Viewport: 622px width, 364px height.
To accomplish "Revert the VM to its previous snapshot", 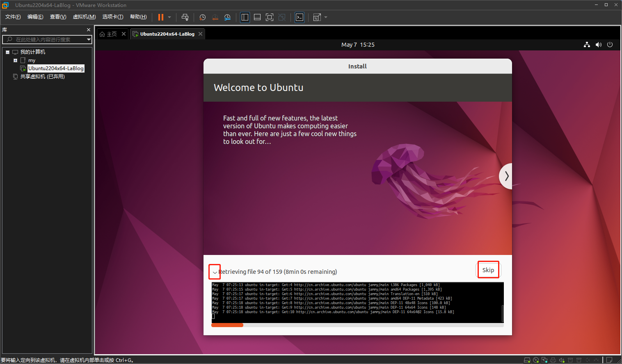I will 215,17.
